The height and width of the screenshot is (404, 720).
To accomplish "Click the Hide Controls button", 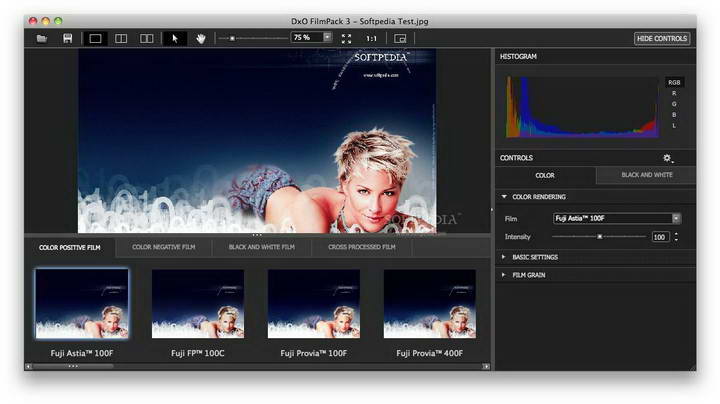I will (x=661, y=38).
